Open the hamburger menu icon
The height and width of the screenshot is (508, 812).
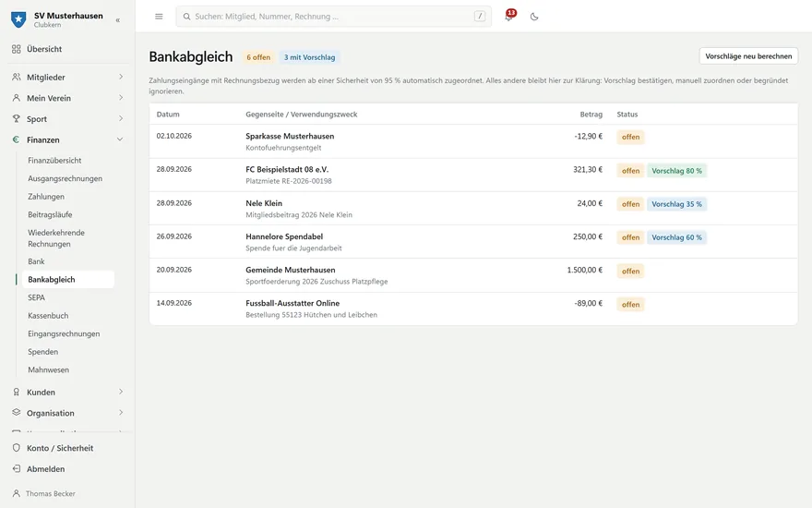click(159, 17)
